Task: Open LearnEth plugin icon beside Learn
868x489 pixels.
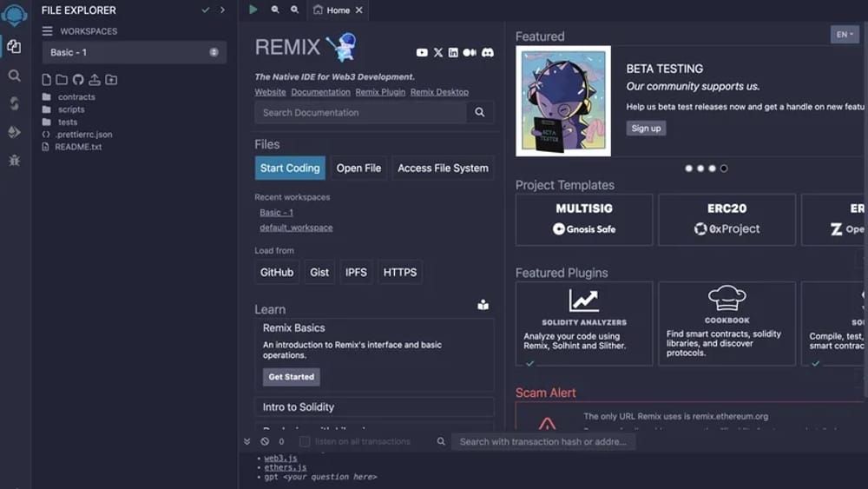Action: tap(483, 305)
